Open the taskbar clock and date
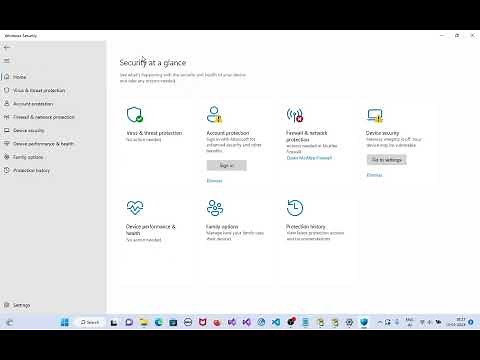The height and width of the screenshot is (360, 480). pyautogui.click(x=457, y=322)
